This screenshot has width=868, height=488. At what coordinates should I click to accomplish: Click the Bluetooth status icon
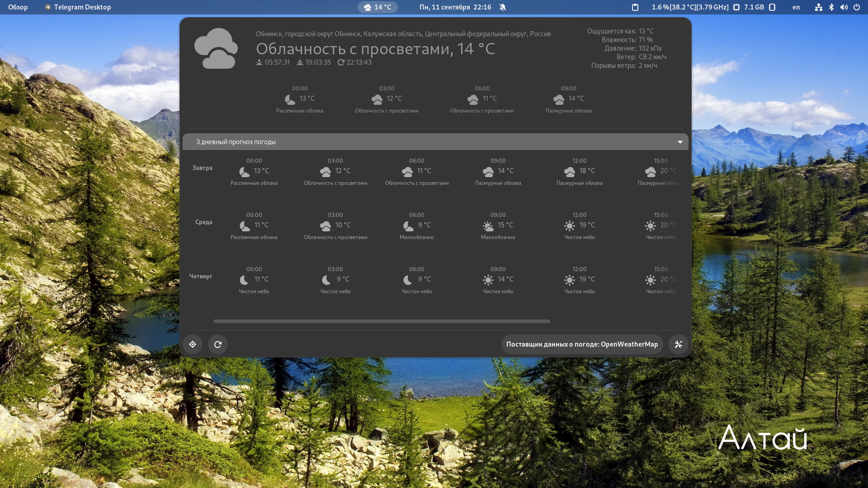coord(831,7)
